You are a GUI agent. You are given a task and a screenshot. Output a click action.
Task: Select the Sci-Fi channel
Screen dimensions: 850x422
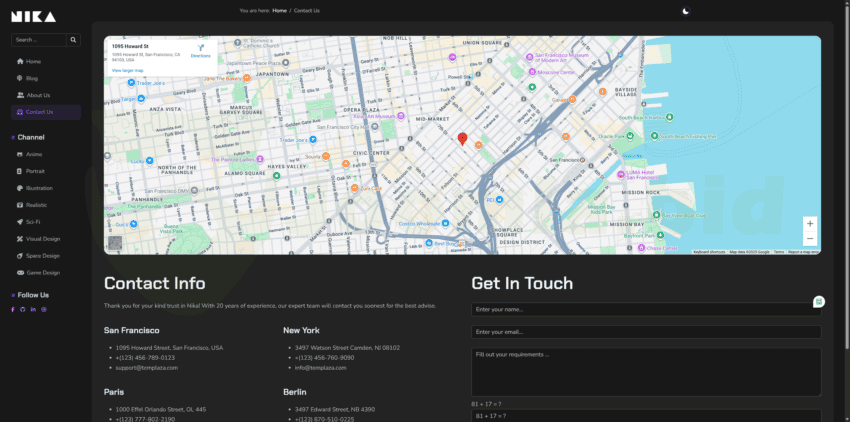[33, 221]
